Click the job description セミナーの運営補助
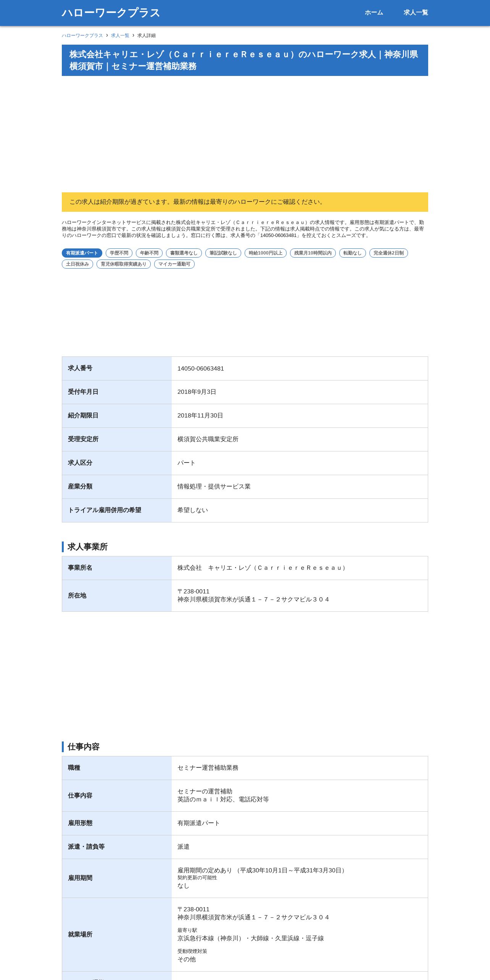 (205, 791)
